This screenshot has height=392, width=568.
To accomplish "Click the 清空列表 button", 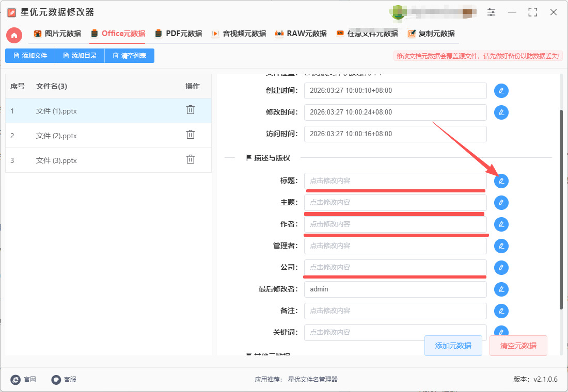I will 129,56.
